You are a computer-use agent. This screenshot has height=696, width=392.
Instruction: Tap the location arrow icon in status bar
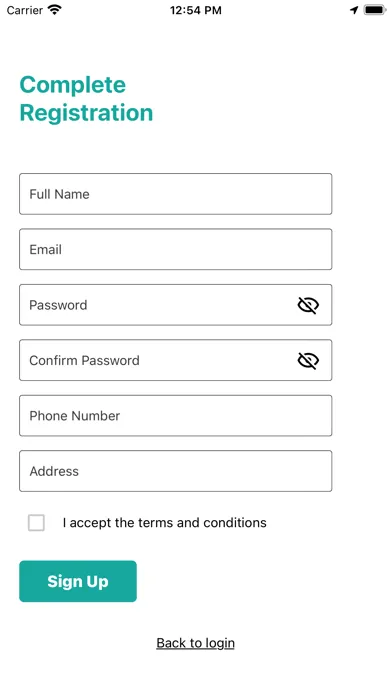354,10
